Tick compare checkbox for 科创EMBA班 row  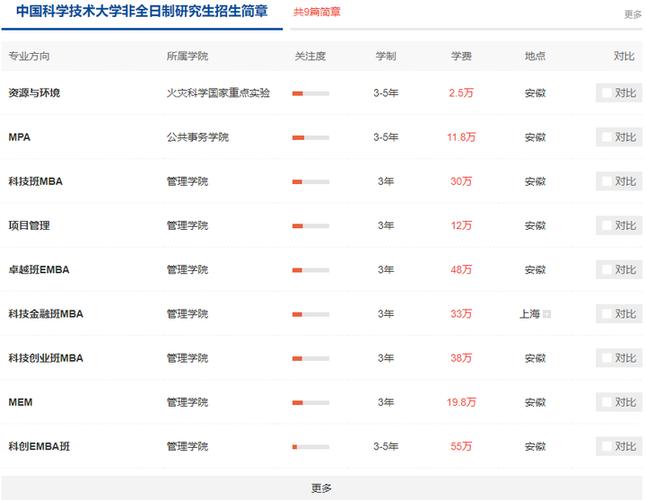click(606, 446)
